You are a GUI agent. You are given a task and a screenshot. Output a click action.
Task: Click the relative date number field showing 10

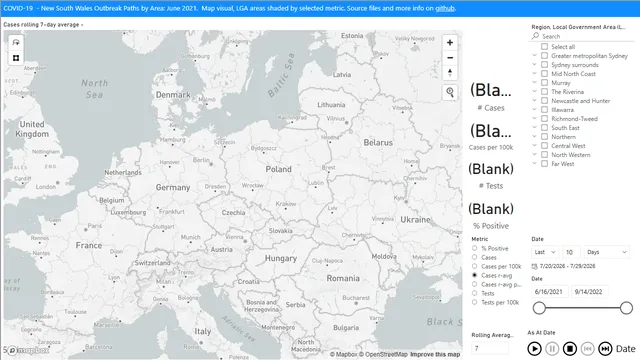(571, 252)
